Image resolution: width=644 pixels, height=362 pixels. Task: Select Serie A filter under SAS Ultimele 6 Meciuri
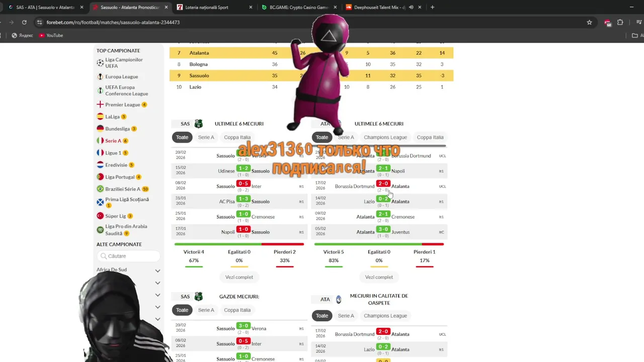[x=206, y=137]
